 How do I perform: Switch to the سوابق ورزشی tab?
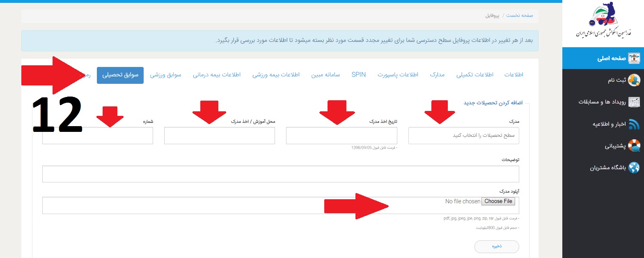point(165,75)
